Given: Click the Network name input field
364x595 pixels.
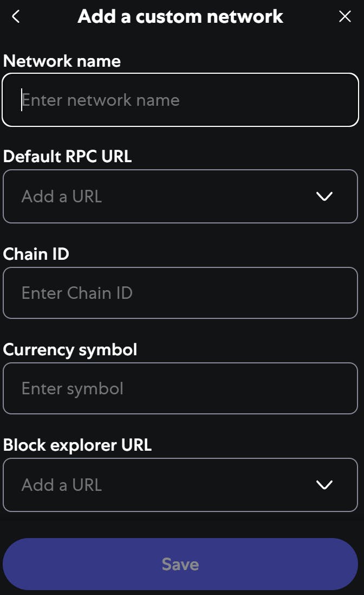Looking at the screenshot, I should point(180,100).
